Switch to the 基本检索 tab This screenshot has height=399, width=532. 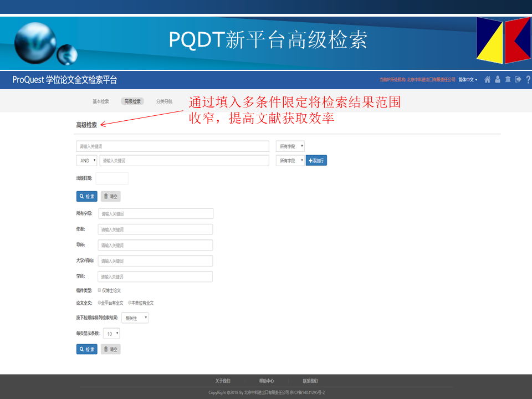click(x=100, y=101)
